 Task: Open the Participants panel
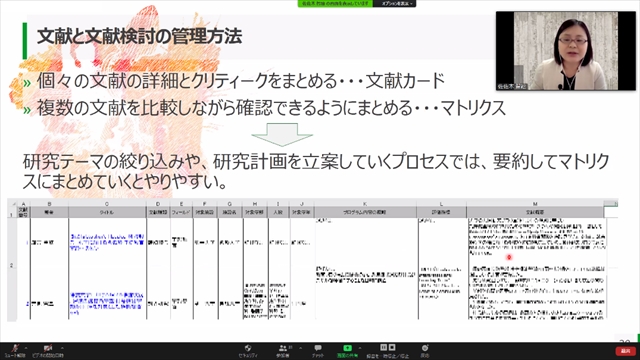[x=282, y=351]
